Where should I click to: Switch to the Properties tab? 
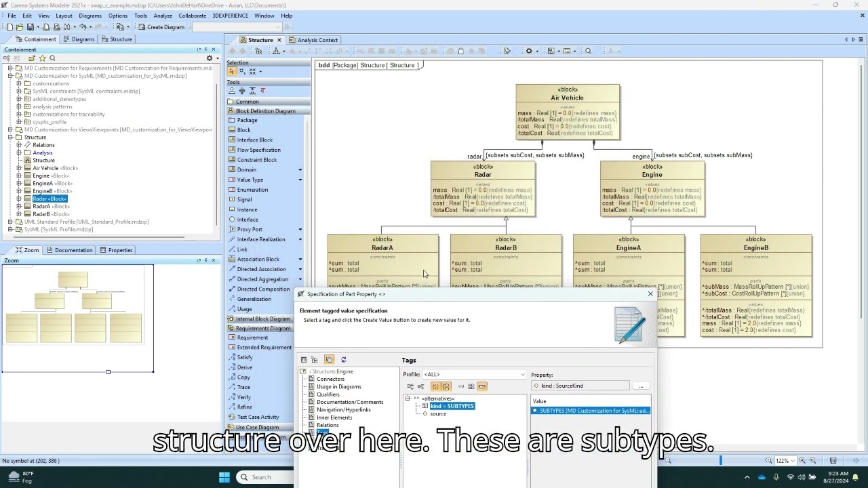(x=117, y=250)
